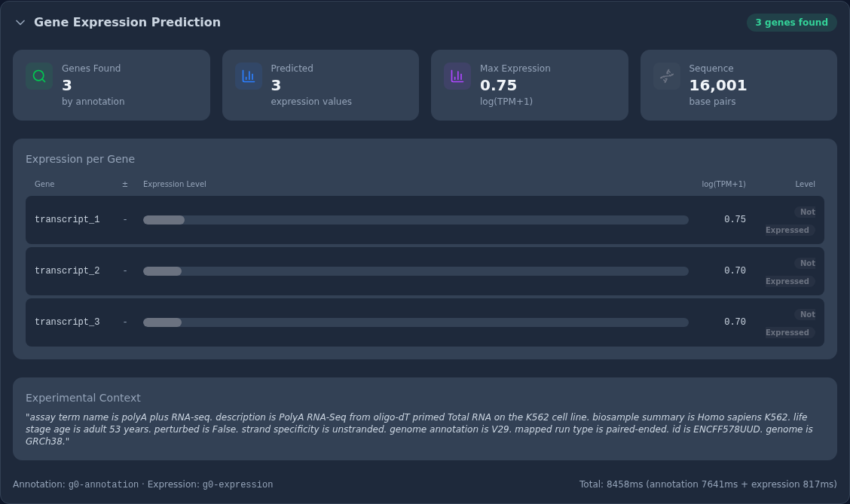Image resolution: width=850 pixels, height=504 pixels.
Task: Collapse the Gene Expression Prediction section
Action: tap(20, 22)
